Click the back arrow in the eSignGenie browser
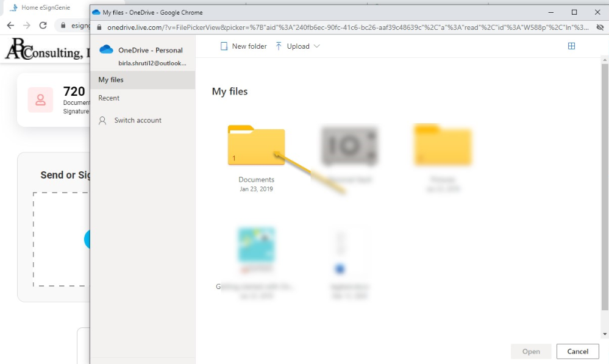Screen dimensions: 609x364 [x=10, y=25]
